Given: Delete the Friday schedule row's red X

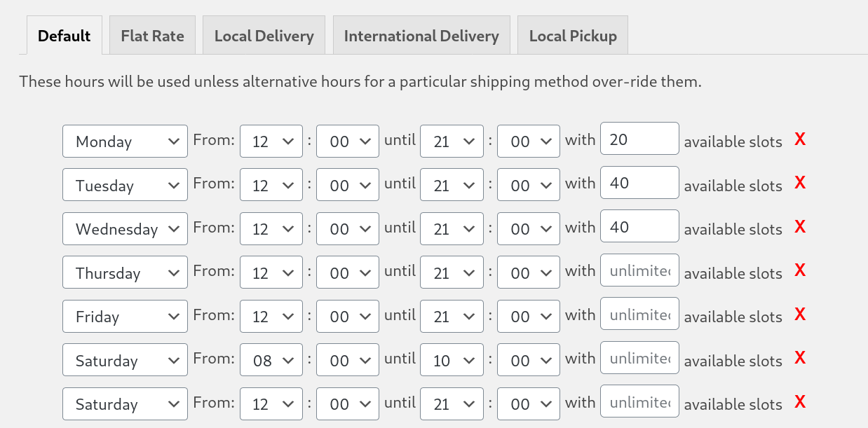Looking at the screenshot, I should click(799, 314).
